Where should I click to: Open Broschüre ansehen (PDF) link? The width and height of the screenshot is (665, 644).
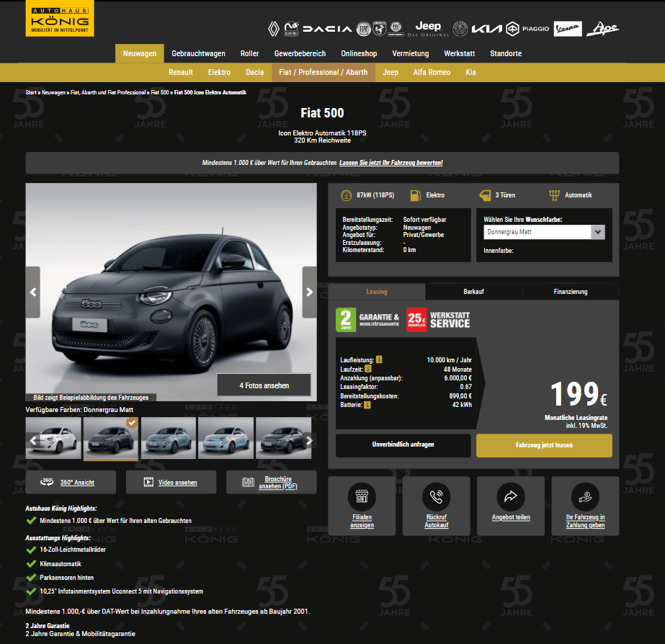click(x=278, y=483)
